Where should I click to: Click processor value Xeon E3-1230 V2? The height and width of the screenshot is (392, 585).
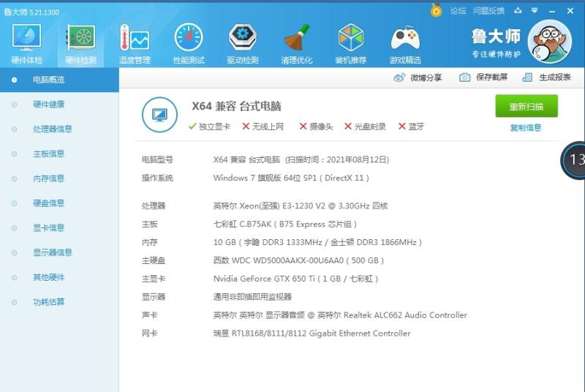pyautogui.click(x=301, y=206)
